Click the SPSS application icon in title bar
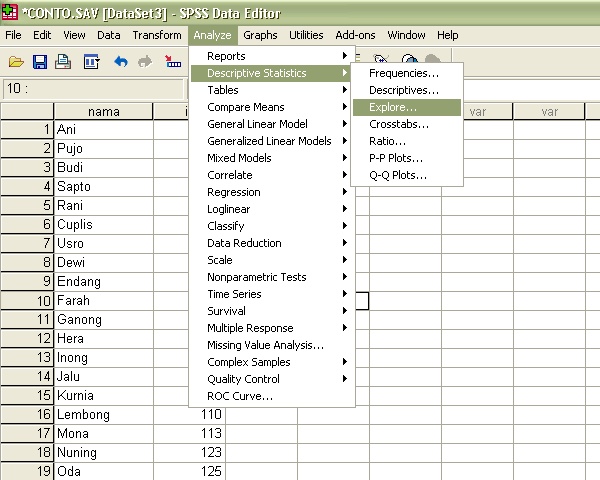Screen dimensions: 600x480 click(9, 12)
